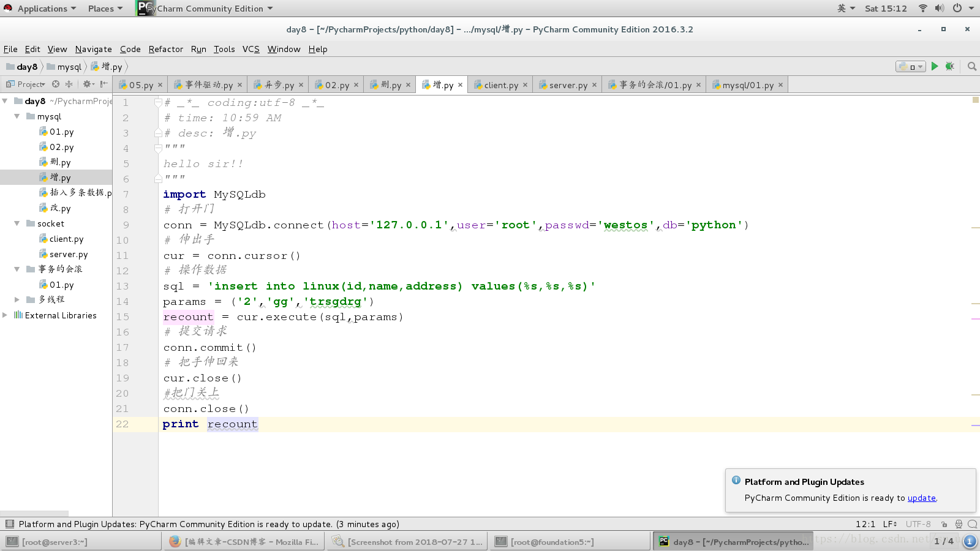Close the 05.py editor tab
Screen dimensions: 980x551
click(x=160, y=85)
